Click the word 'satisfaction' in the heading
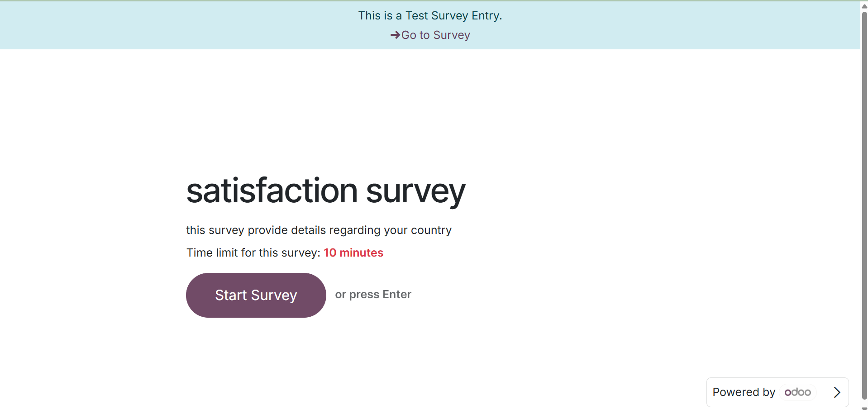Image resolution: width=868 pixels, height=410 pixels. 272,191
